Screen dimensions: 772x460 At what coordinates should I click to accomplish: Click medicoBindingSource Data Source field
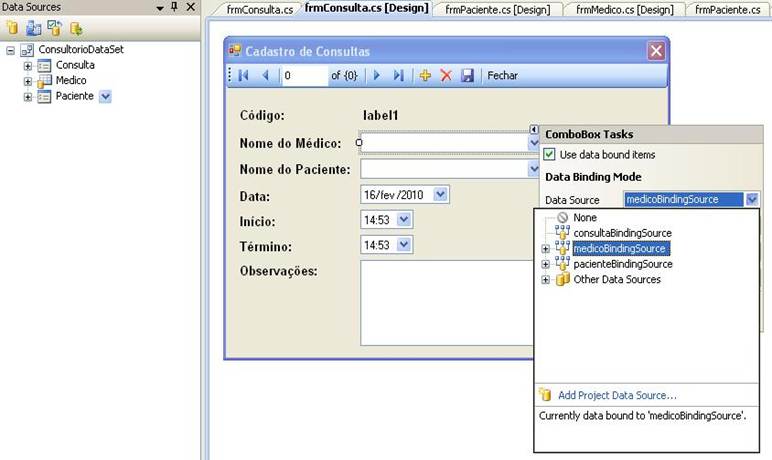click(x=683, y=199)
